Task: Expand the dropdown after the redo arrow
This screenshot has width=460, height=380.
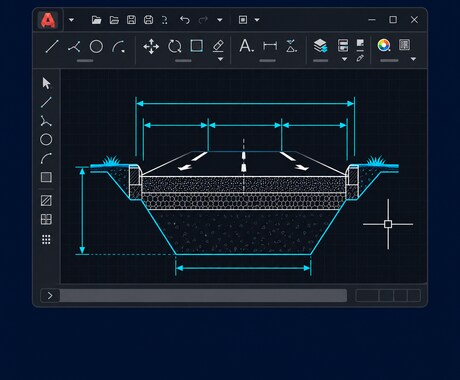Action: 220,20
